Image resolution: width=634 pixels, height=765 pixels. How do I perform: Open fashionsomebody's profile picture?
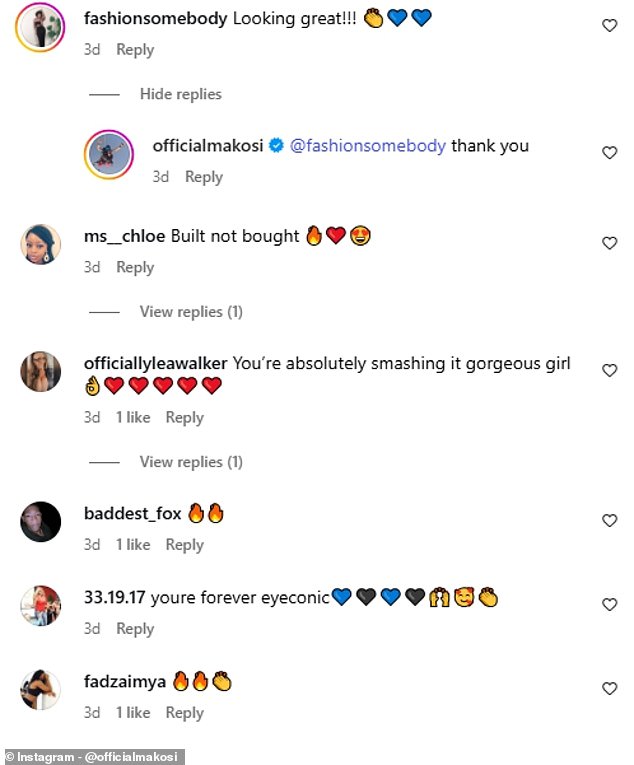tap(41, 26)
